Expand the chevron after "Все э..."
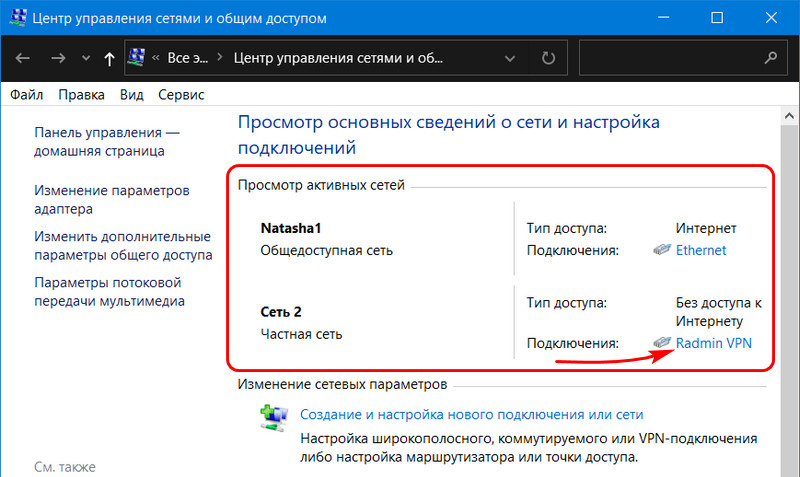 pyautogui.click(x=220, y=58)
